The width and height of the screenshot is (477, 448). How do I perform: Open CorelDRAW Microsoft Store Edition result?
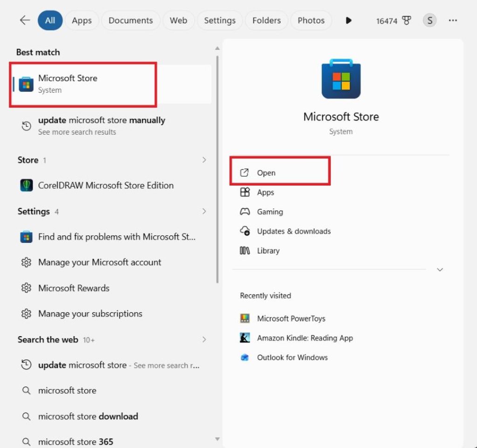[x=111, y=186]
